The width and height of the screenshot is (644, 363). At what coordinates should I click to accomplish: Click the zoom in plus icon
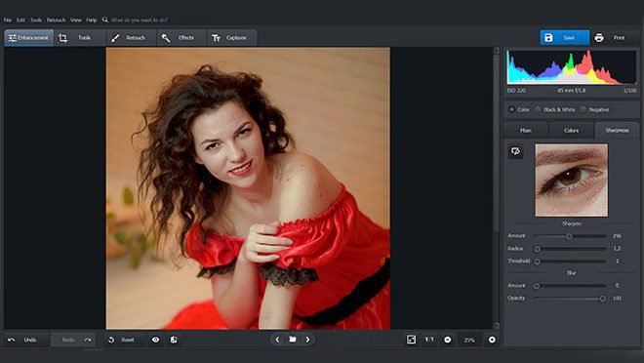click(x=492, y=340)
